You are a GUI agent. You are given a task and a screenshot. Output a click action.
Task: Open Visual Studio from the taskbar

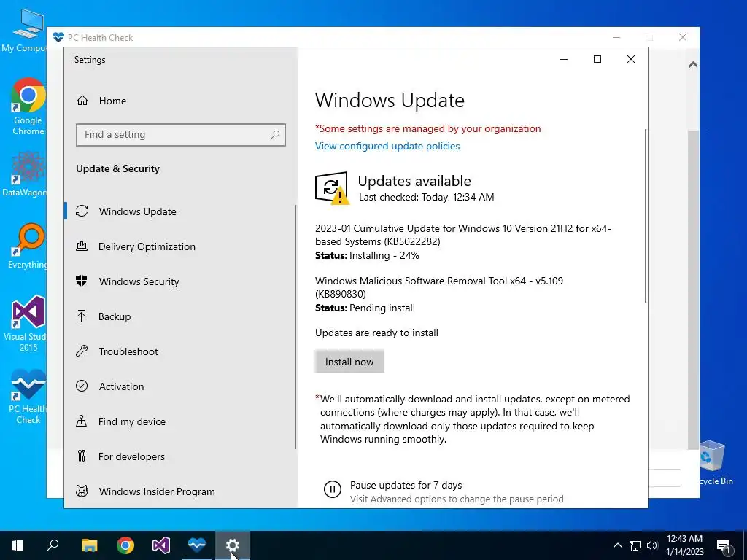(161, 545)
